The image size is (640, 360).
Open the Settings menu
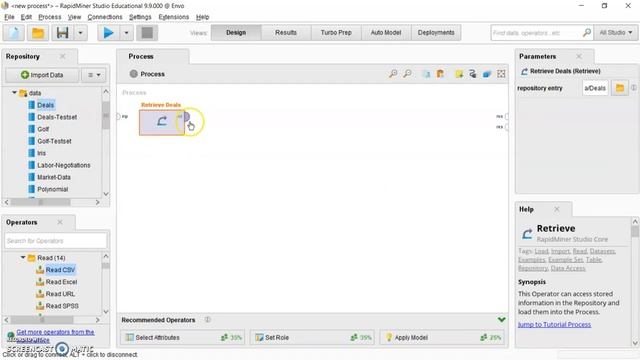click(x=140, y=17)
